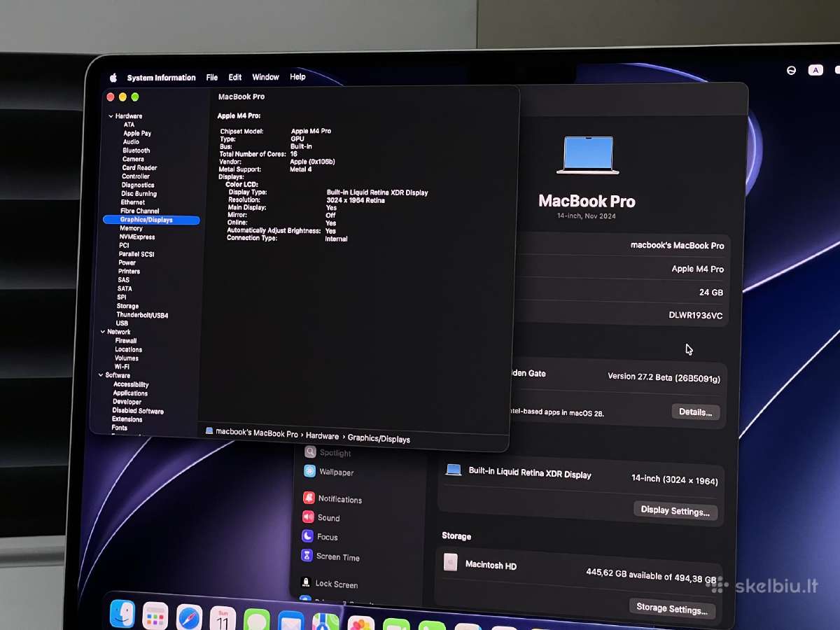Select Power in hardware list
840x630 pixels.
pyautogui.click(x=127, y=262)
